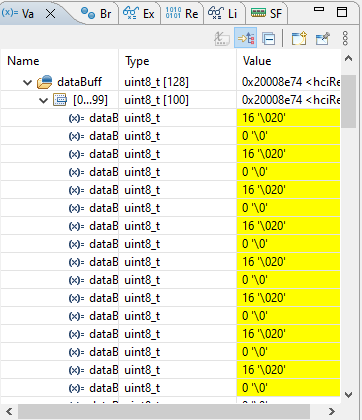Viewport: 362px width, 420px height.
Task: Click the scroll up arrow of vertical scrollbar
Action: click(349, 59)
